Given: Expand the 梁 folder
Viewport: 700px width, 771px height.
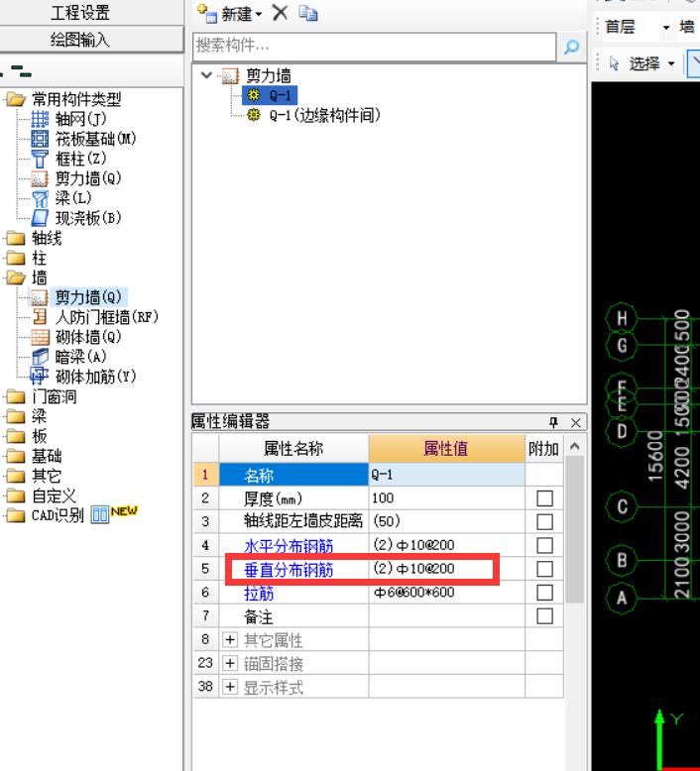Looking at the screenshot, I should coord(16,416).
